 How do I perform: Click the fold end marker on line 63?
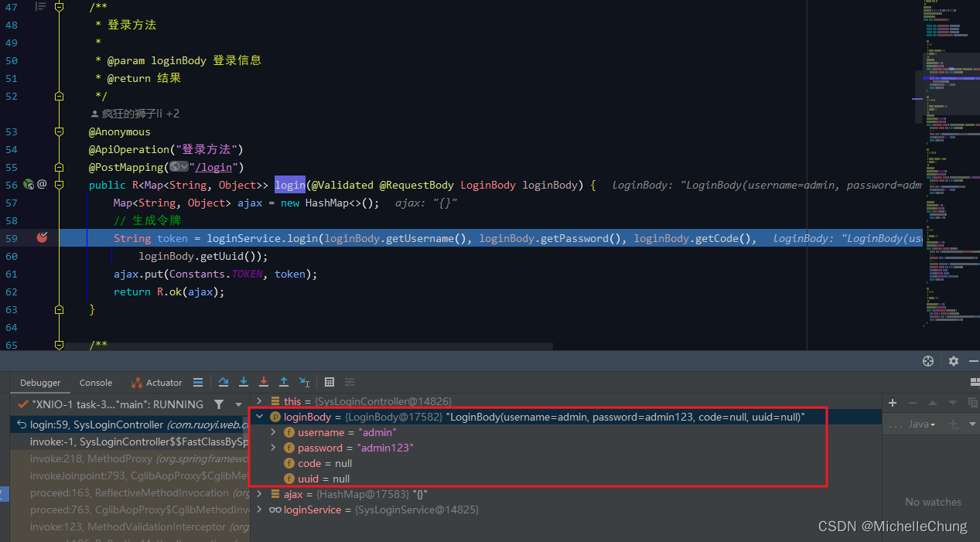(60, 309)
